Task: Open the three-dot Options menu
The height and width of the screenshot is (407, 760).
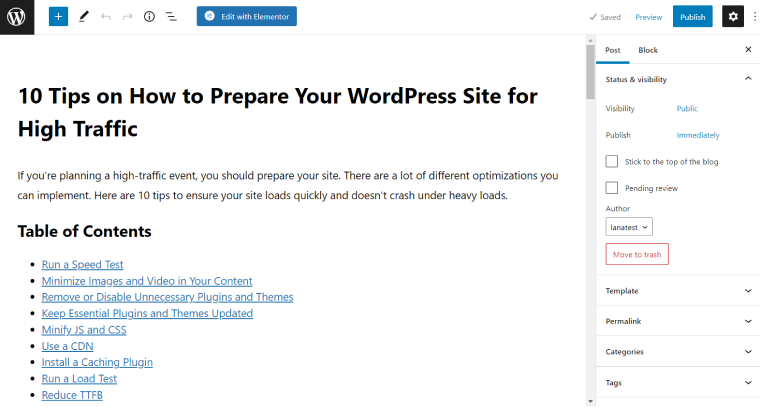Action: (x=755, y=16)
